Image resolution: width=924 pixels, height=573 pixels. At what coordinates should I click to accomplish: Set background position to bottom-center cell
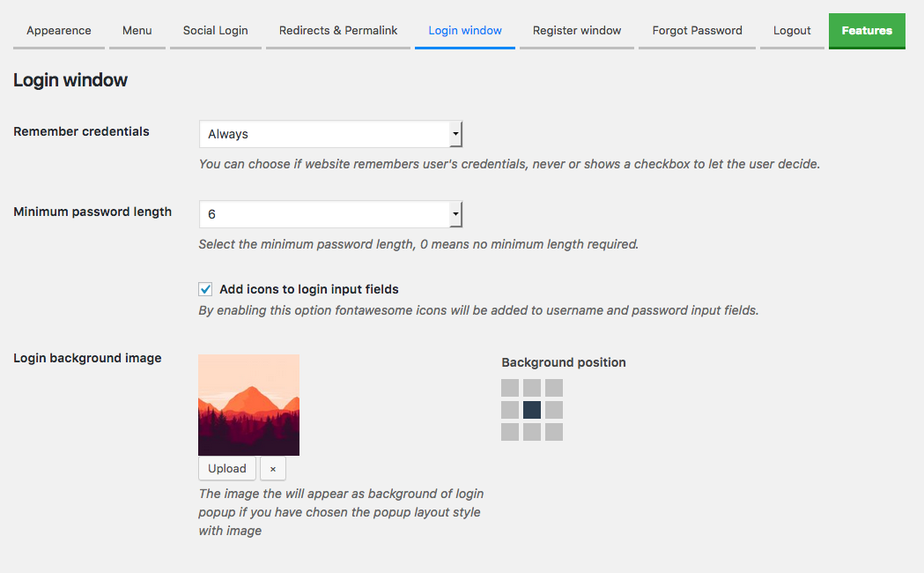pyautogui.click(x=532, y=432)
